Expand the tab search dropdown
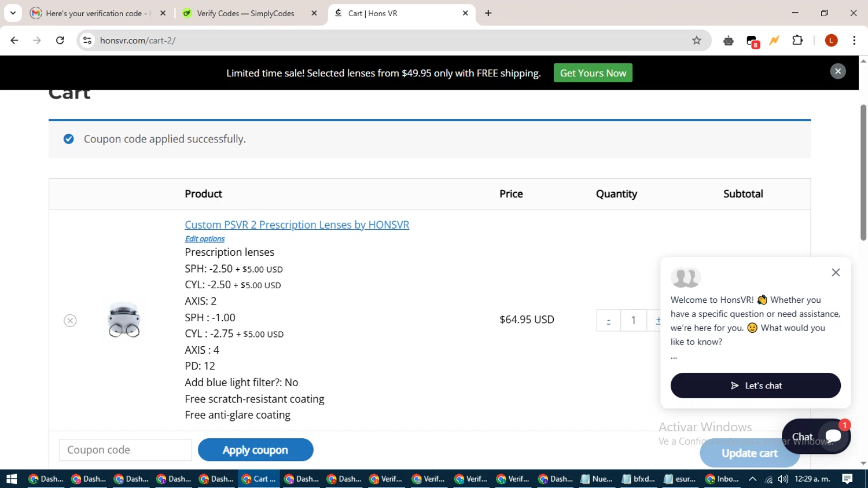The image size is (868, 488). [x=13, y=13]
